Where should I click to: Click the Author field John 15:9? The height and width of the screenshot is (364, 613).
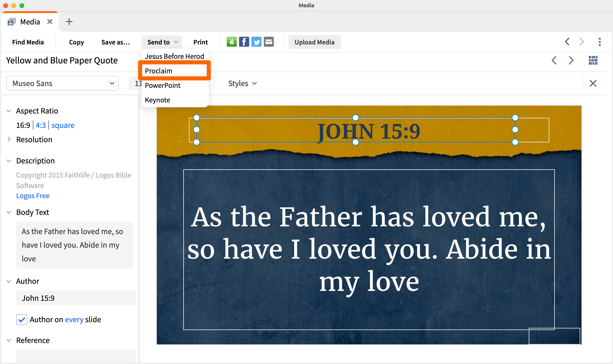(x=76, y=298)
